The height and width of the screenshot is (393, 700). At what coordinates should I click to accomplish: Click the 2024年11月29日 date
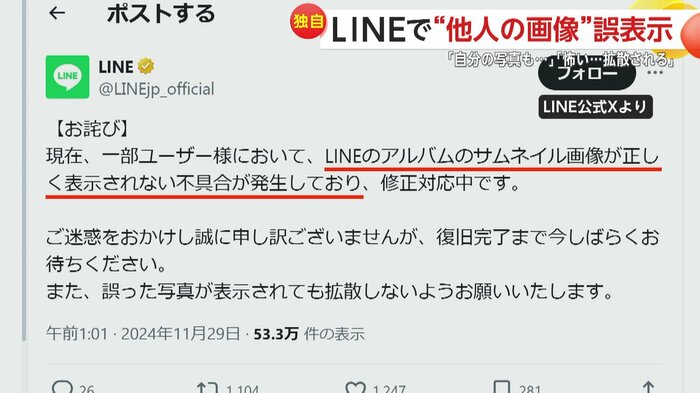click(180, 334)
